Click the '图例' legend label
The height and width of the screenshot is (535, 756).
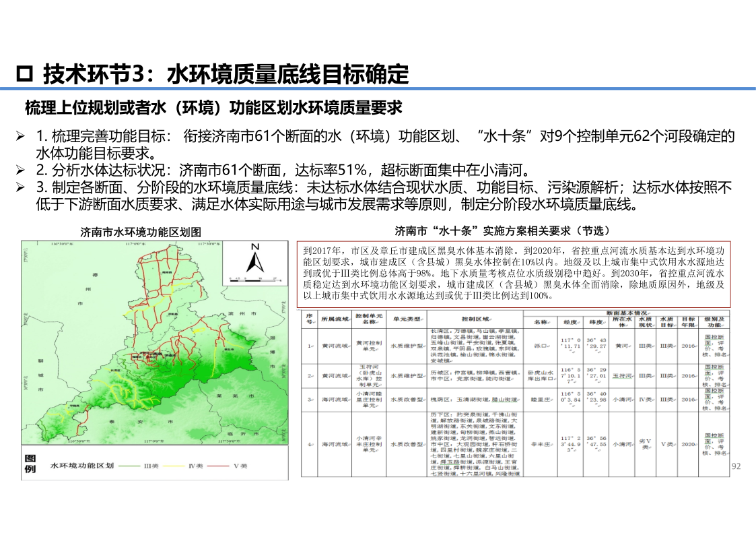click(x=30, y=464)
